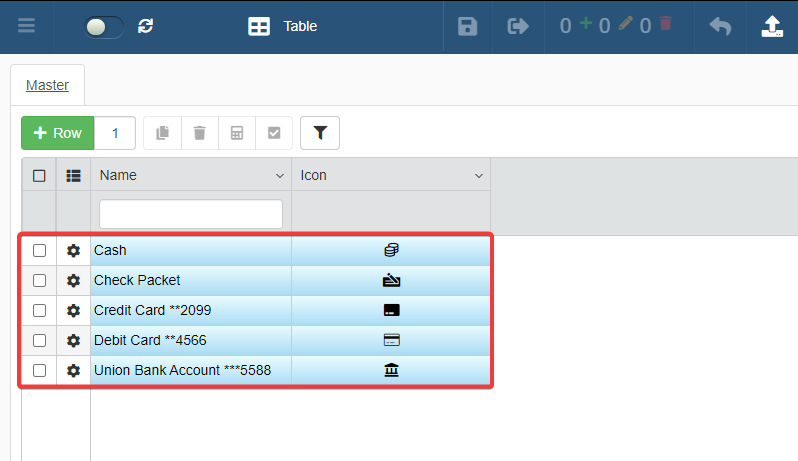Check the Check Packet row checkbox
Viewport: 798px width, 461px height.
coord(39,280)
